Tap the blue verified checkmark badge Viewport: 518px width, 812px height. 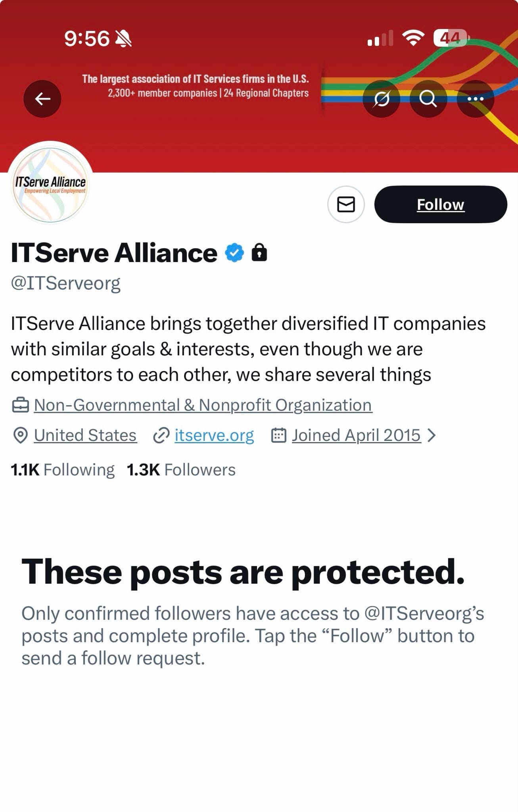tap(234, 253)
